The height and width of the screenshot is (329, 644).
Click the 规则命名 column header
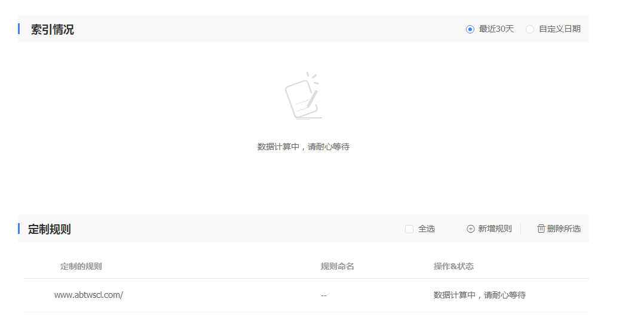337,266
